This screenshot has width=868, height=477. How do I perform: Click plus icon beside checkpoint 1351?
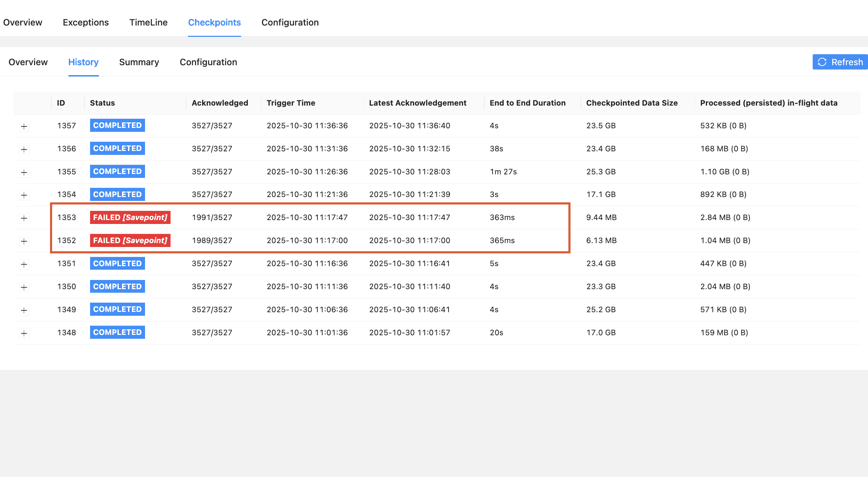(24, 264)
